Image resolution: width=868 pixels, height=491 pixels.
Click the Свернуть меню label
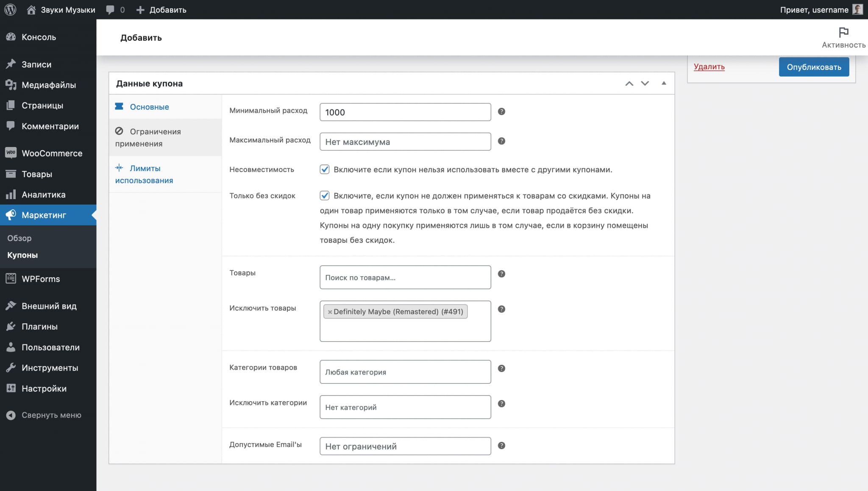(51, 415)
